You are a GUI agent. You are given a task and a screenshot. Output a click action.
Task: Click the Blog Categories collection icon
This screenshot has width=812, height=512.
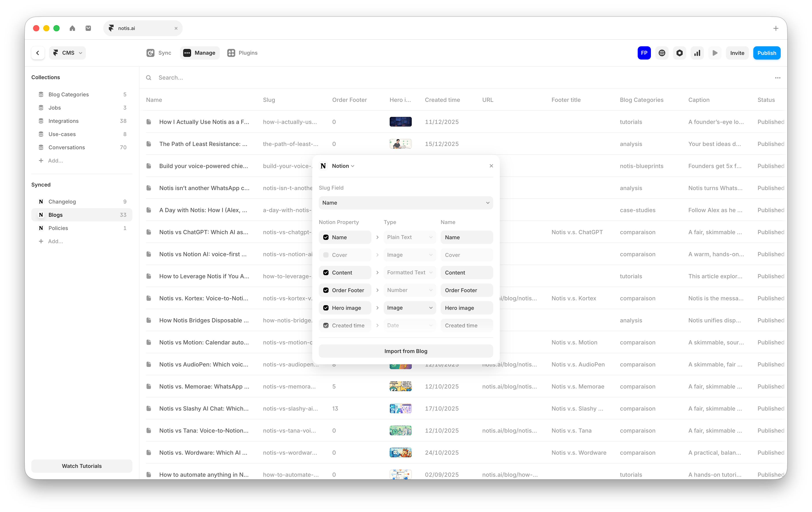41,94
